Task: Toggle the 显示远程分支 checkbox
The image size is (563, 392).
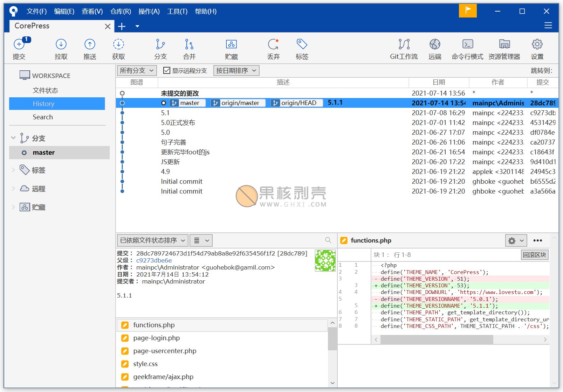Action: click(167, 71)
